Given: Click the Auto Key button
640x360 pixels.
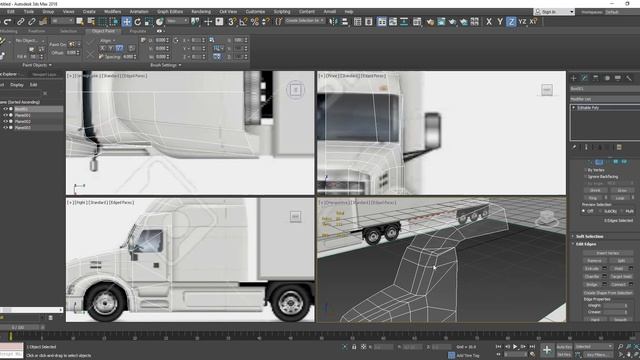Looking at the screenshot, I should 564,347.
